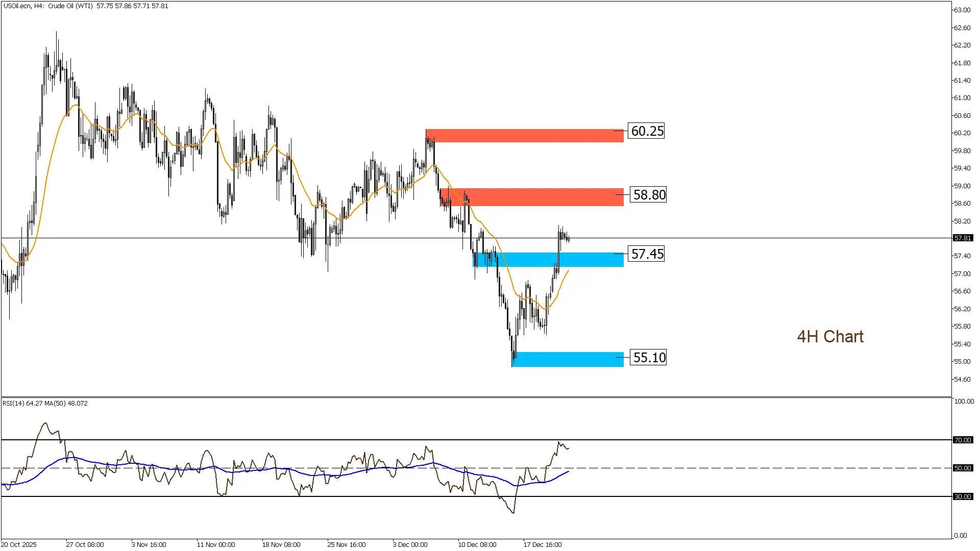The width and height of the screenshot is (980, 551).
Task: Click the 3 Dec 00:00 time axis label
Action: pyautogui.click(x=410, y=544)
